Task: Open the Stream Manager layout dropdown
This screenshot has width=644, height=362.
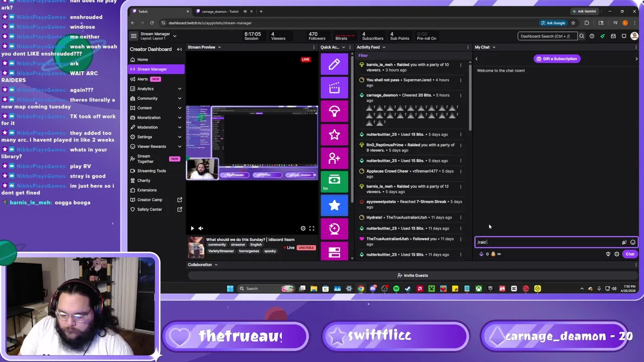Action: coord(175,36)
